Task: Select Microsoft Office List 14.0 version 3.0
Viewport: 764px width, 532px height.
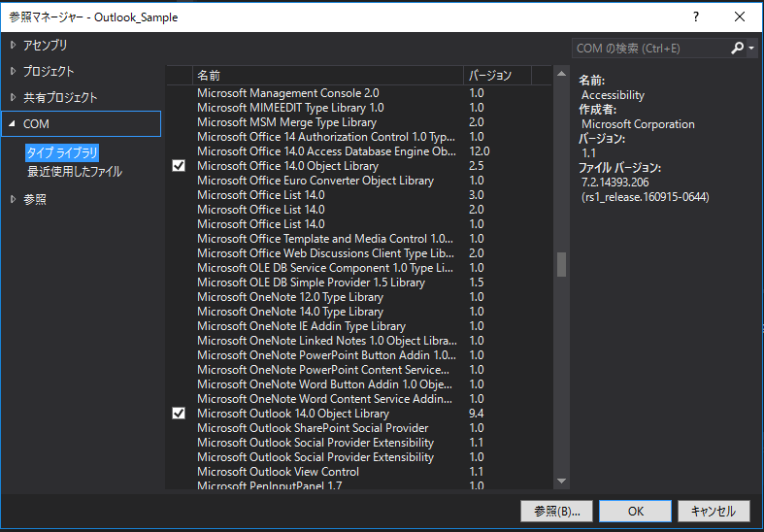Action: 359,195
